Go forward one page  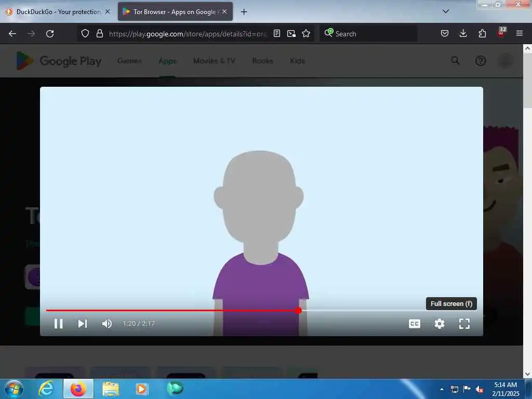coord(31,34)
